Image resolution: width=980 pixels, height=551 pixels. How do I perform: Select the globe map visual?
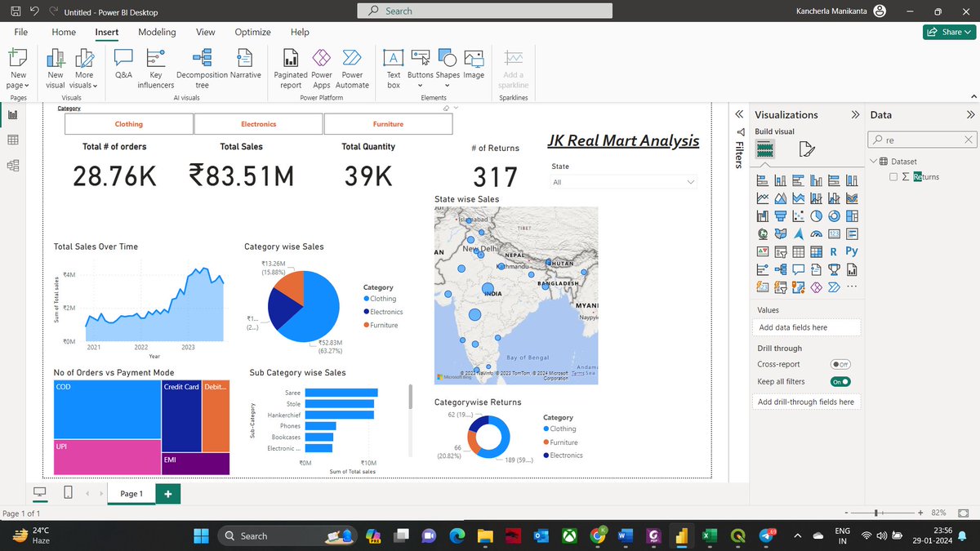click(763, 233)
